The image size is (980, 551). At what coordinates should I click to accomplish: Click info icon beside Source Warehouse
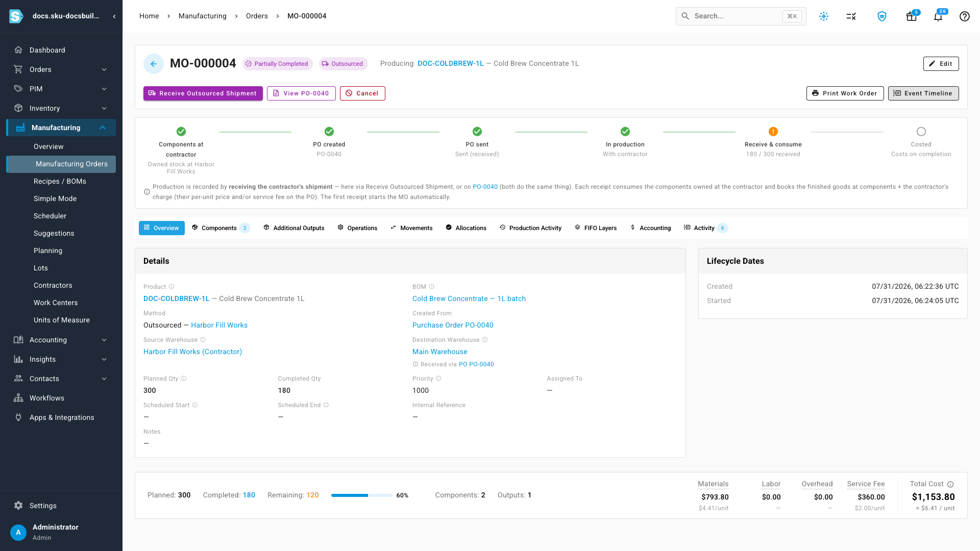click(x=203, y=340)
